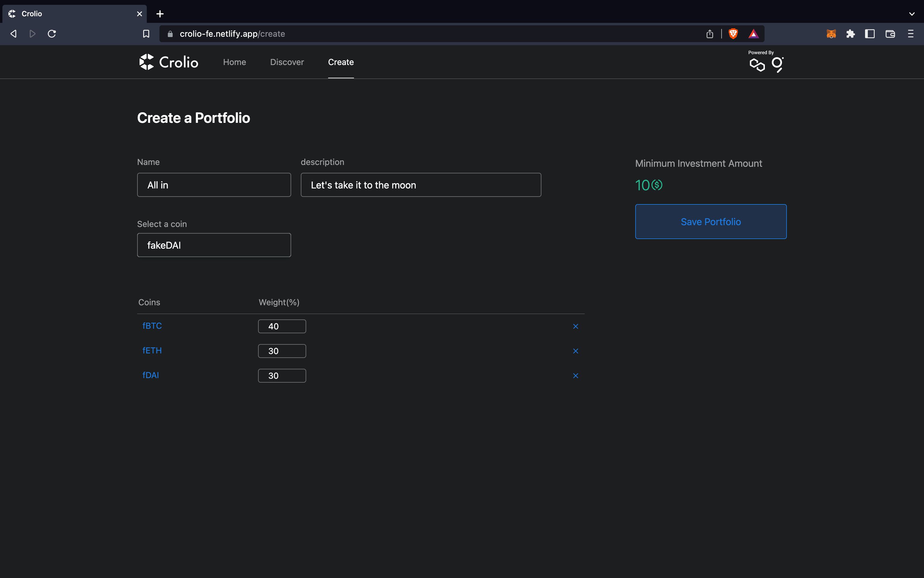Open the extensions puzzle icon

point(850,34)
